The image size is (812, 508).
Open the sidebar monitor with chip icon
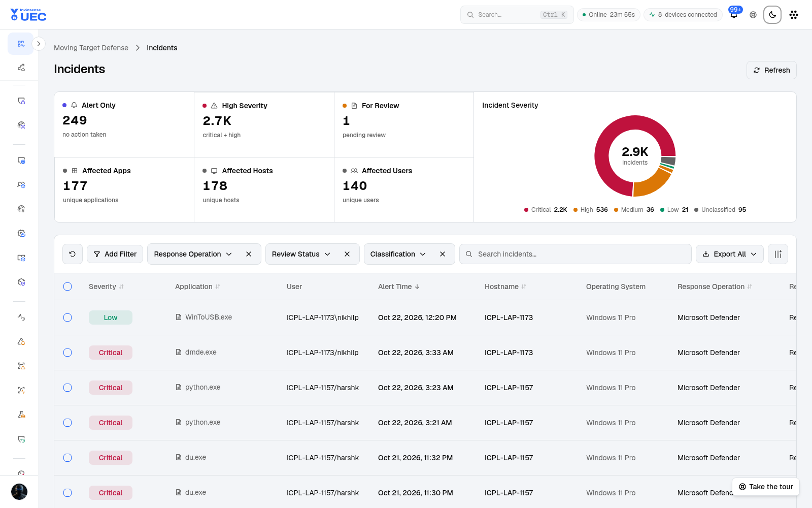[21, 161]
